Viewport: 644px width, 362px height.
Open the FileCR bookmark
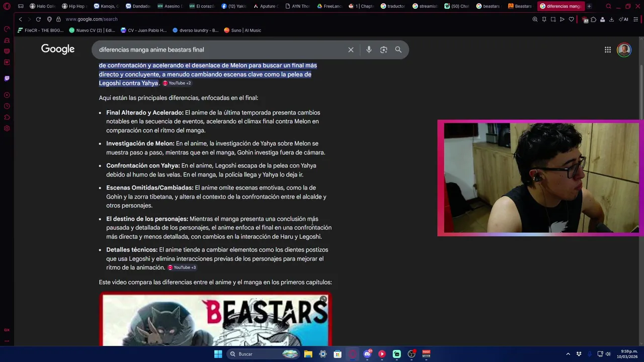(x=40, y=30)
